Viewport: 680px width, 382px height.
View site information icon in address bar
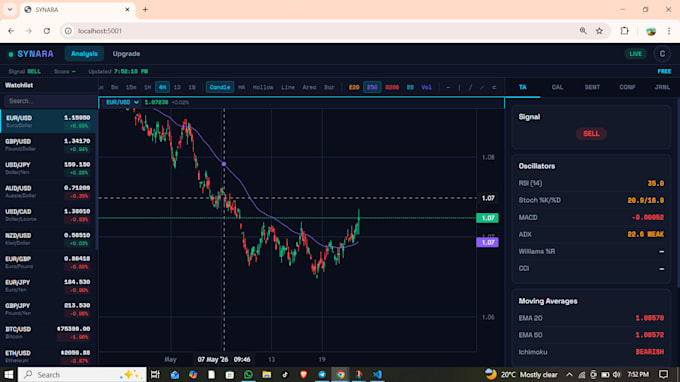click(68, 31)
